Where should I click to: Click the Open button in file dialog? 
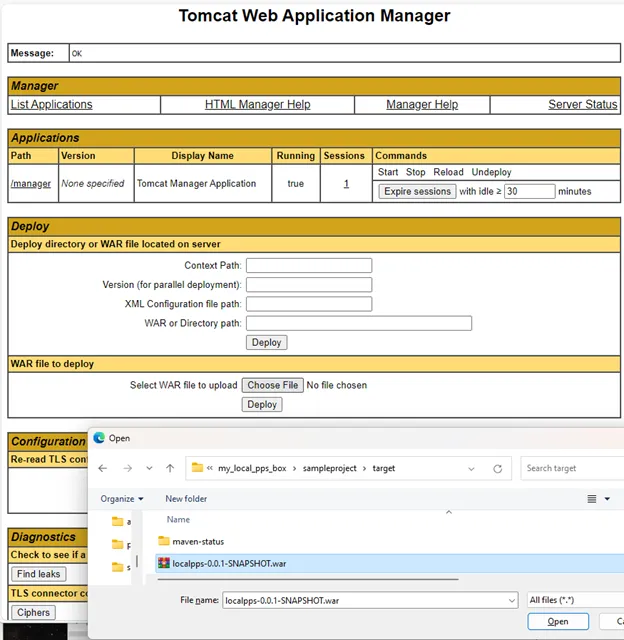tap(558, 621)
